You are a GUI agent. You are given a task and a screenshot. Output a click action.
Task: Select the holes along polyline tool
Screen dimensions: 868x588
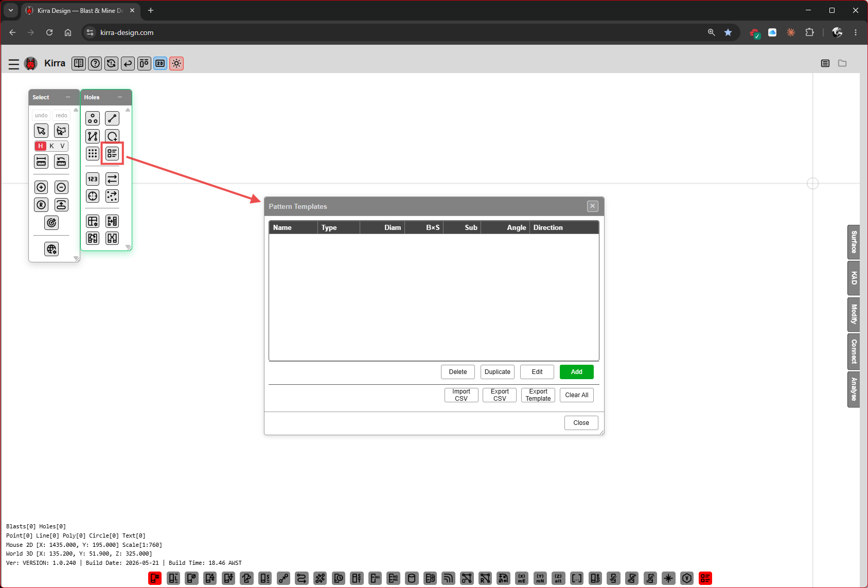tap(93, 136)
